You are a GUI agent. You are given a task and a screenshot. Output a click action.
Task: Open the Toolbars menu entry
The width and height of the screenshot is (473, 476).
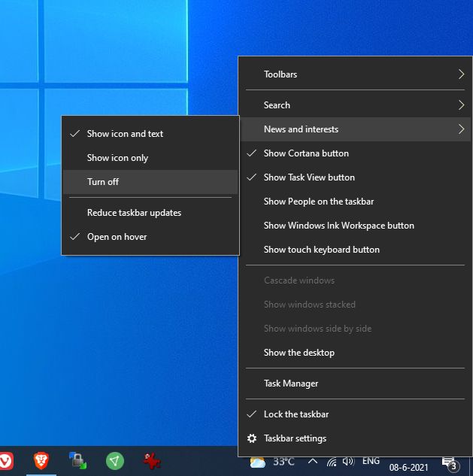click(x=355, y=74)
